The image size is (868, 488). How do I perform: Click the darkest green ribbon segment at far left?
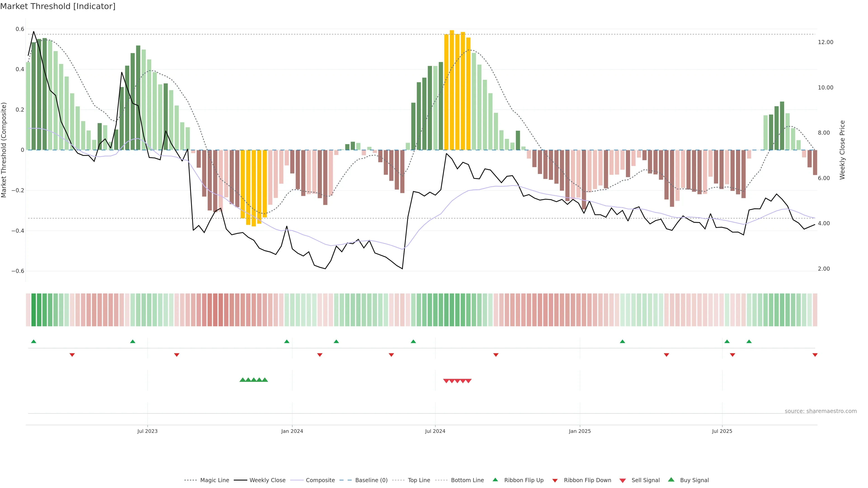34,310
